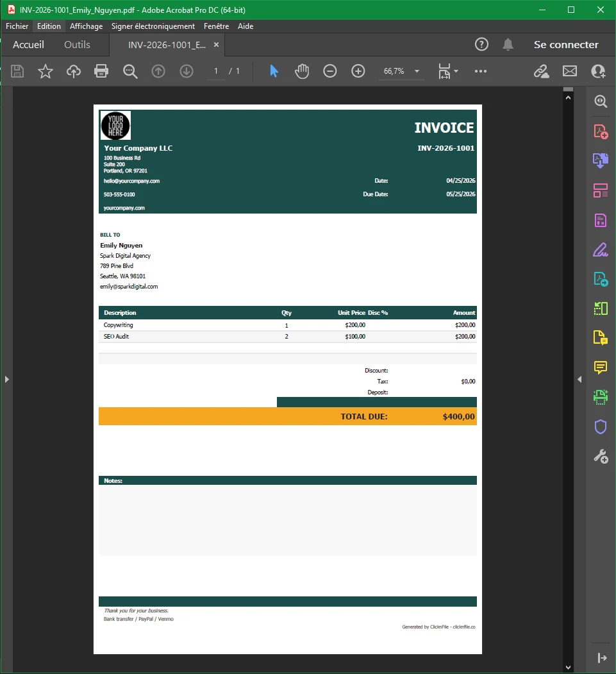Show more tools with ellipsis button

(x=481, y=71)
